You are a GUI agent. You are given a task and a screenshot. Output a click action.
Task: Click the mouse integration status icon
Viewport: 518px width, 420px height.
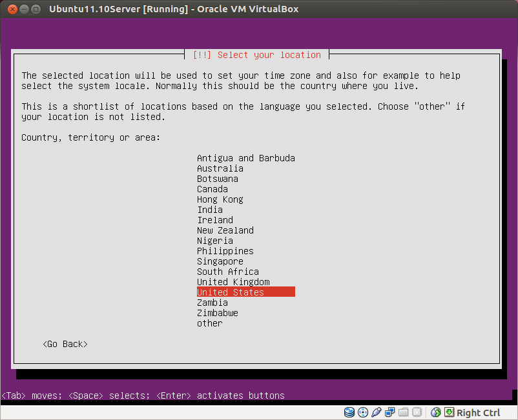(435, 412)
